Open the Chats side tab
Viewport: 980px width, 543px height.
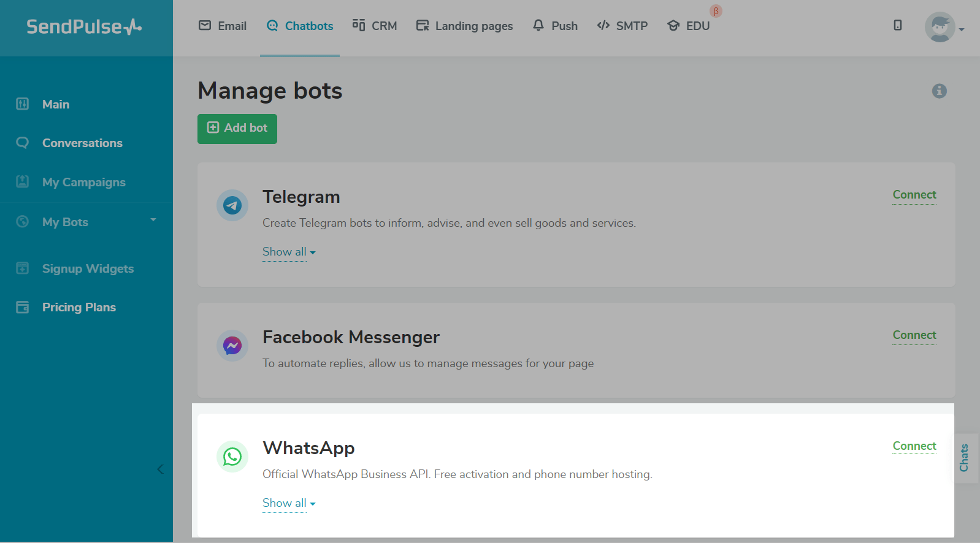pos(965,458)
